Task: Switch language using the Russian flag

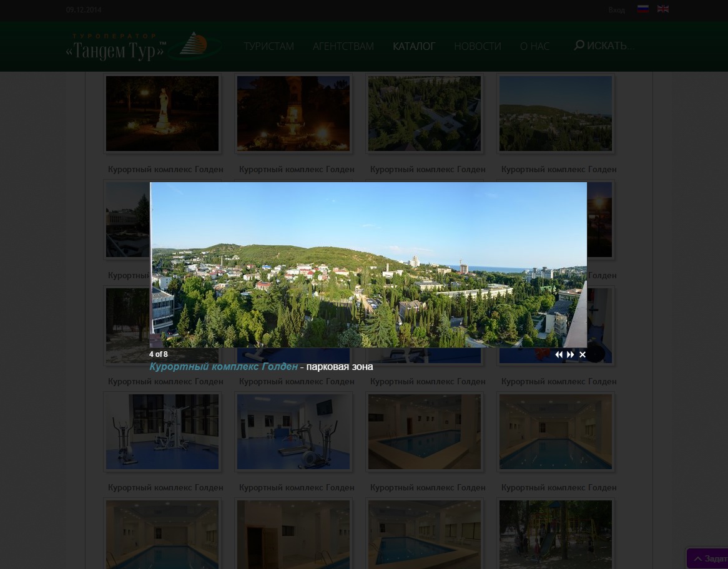Action: (x=643, y=9)
